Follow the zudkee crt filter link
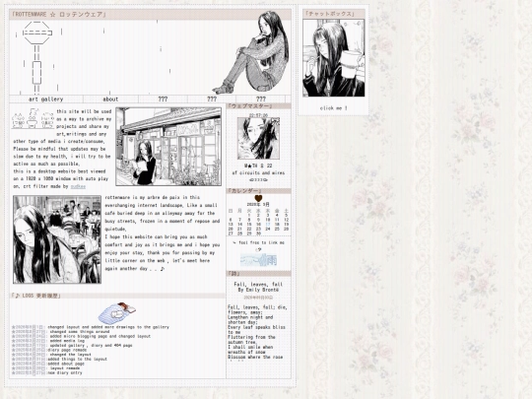This screenshot has height=399, width=532. [78, 186]
